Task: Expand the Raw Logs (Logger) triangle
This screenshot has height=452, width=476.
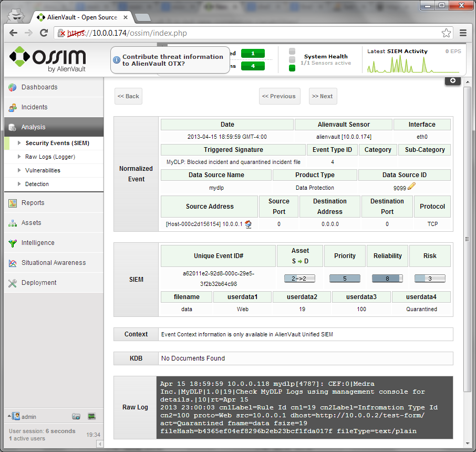Action: 19,157
